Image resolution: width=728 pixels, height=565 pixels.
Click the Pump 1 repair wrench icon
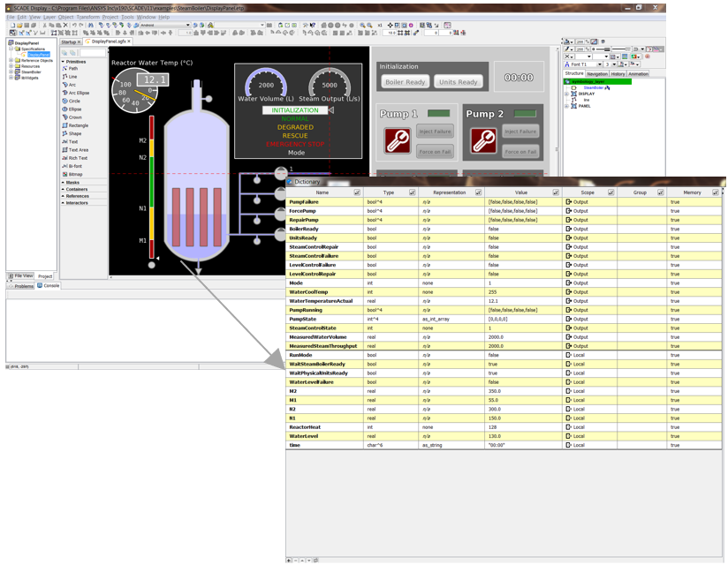coord(397,140)
